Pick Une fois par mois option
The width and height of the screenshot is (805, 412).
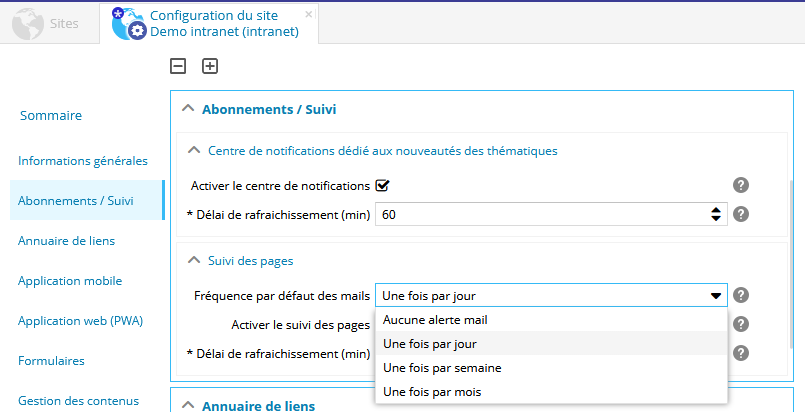pos(432,392)
